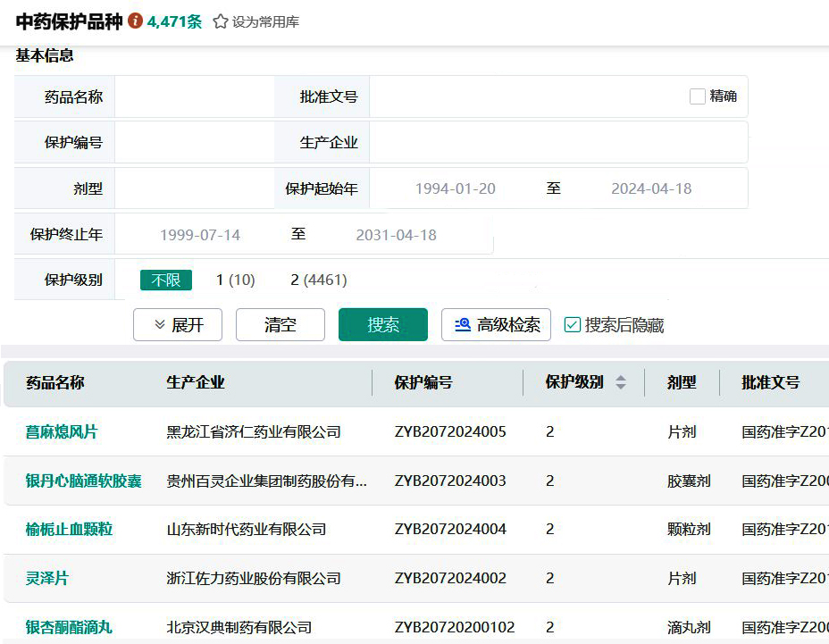Click the 药品名称 input field
Image resolution: width=829 pixels, height=644 pixels.
pyautogui.click(x=194, y=96)
